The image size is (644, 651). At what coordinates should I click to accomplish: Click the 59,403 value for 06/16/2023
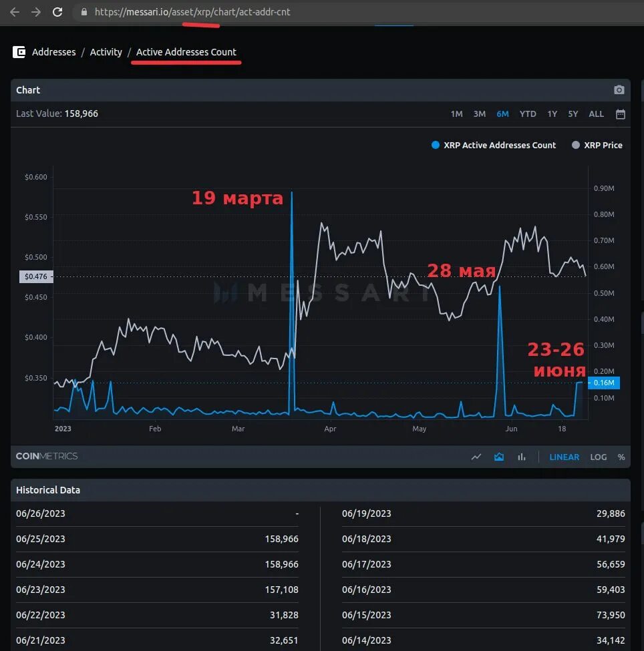click(611, 590)
